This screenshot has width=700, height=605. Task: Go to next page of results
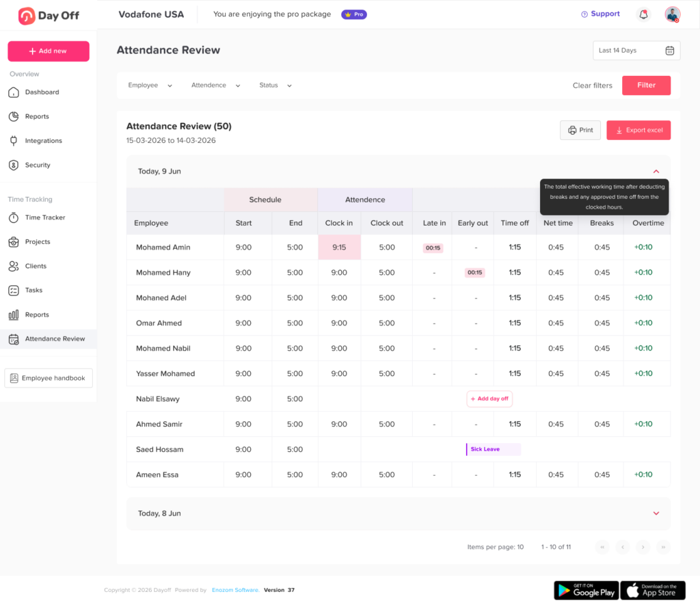point(643,547)
